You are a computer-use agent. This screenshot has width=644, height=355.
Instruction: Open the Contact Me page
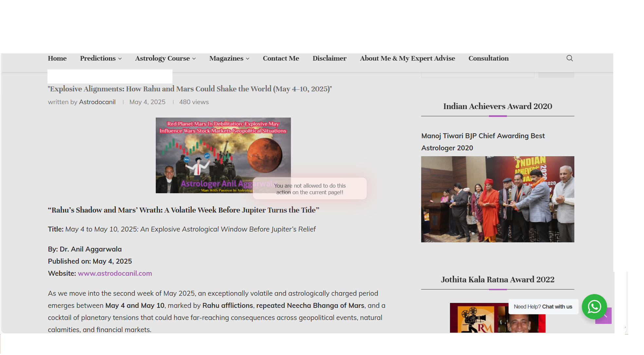click(x=281, y=58)
